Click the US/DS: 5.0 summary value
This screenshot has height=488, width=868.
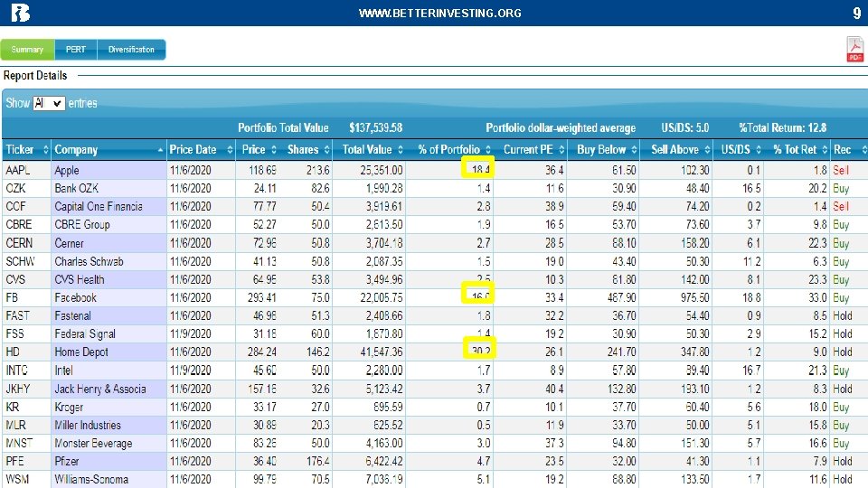pyautogui.click(x=684, y=127)
